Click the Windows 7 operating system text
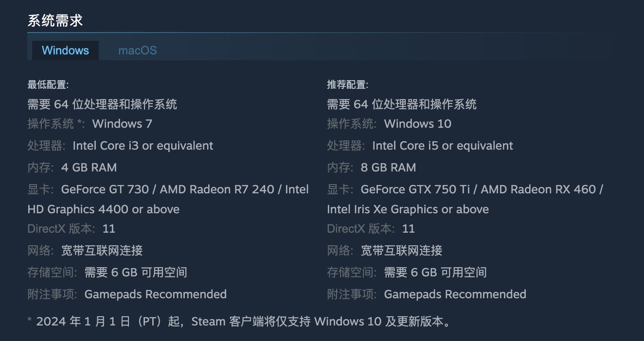The image size is (644, 341). (x=122, y=124)
